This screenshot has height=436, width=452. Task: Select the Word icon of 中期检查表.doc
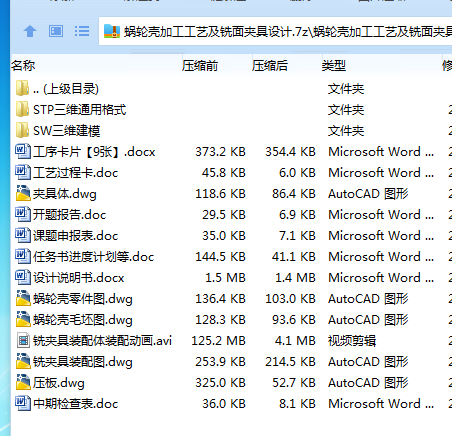point(22,403)
